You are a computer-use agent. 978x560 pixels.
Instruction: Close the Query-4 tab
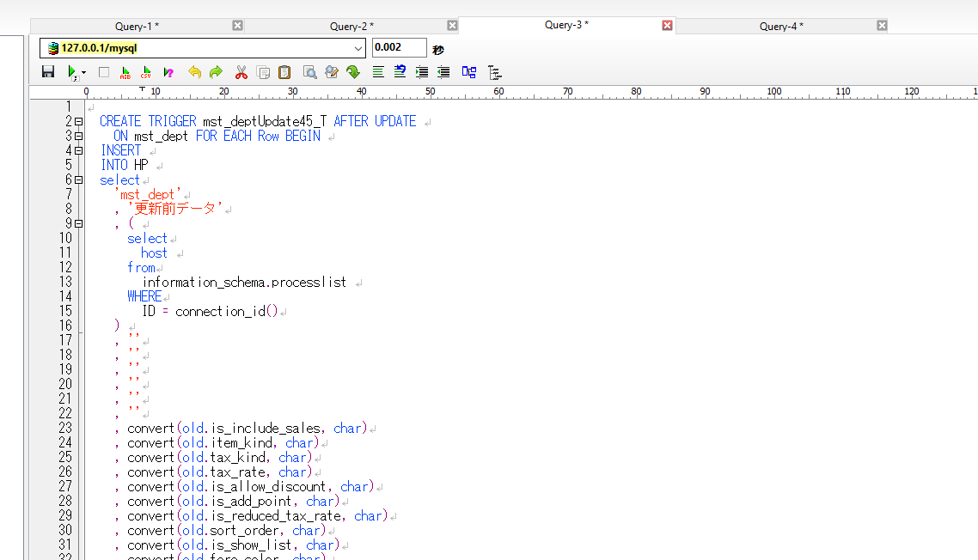pyautogui.click(x=882, y=26)
